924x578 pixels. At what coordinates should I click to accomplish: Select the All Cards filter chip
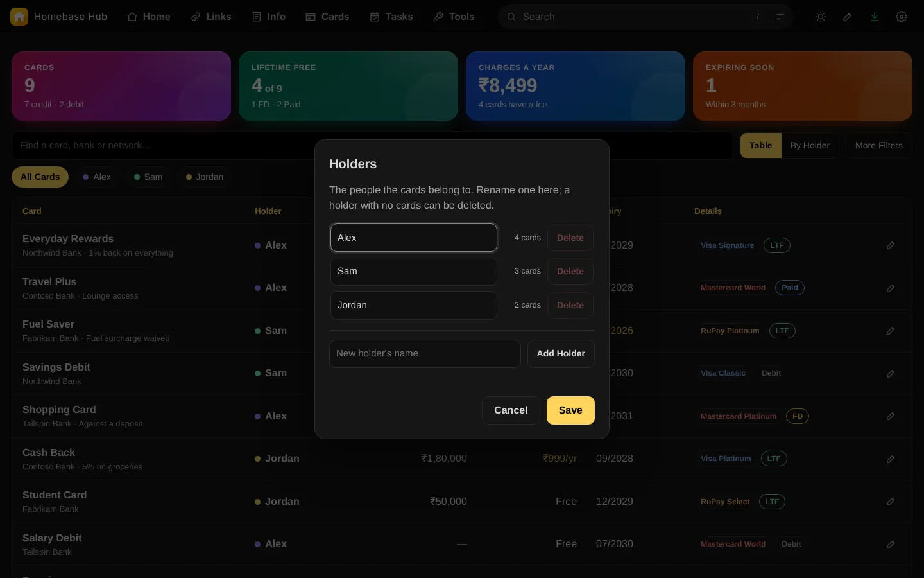click(x=40, y=177)
